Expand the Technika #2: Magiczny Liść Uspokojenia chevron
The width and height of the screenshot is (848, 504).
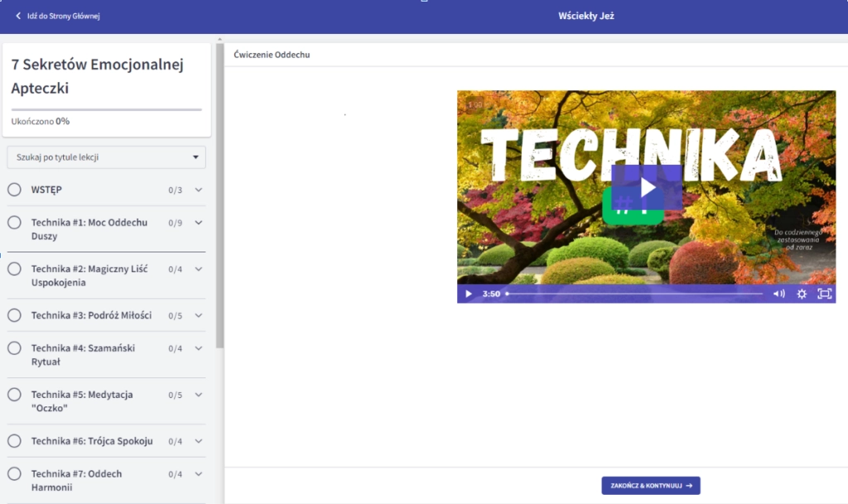click(199, 269)
